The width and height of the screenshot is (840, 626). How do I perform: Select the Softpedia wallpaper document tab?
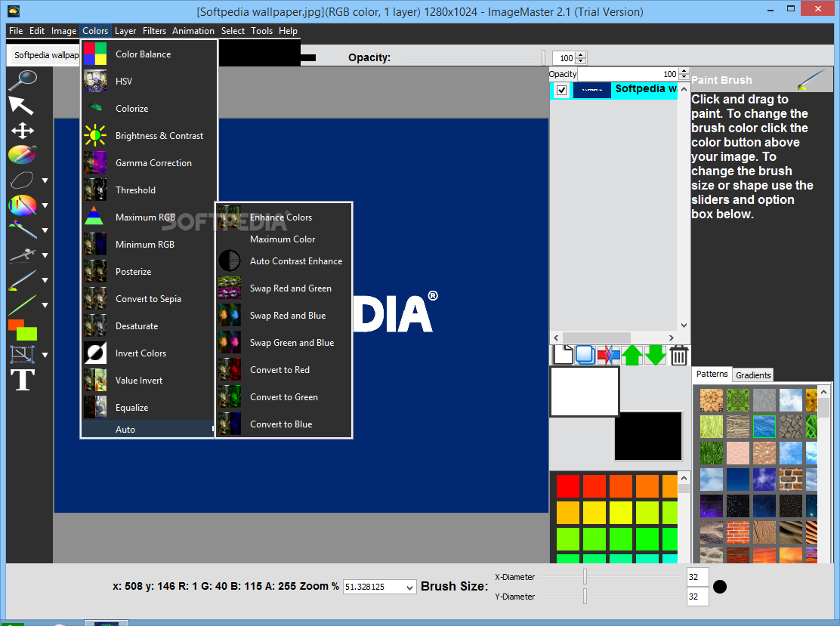45,55
